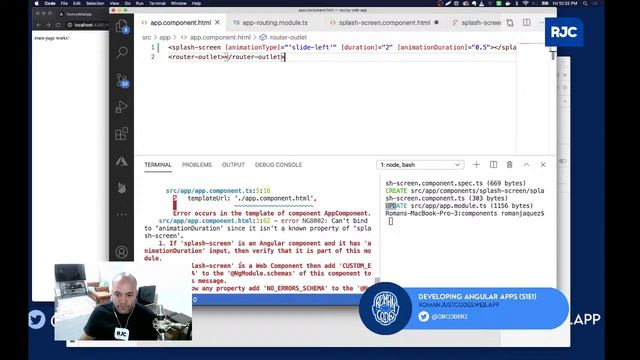Viewport: 640px width, 360px height.
Task: Click 'app.component.html' in the breadcrumb
Action: [x=220, y=37]
